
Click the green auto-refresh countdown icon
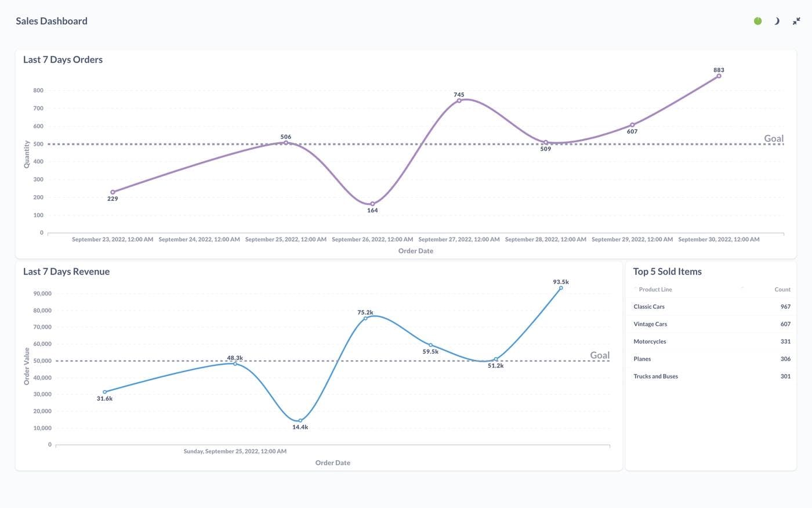(757, 21)
